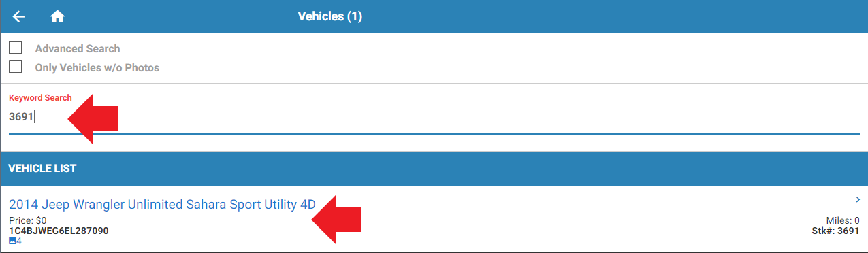Click the red arrow beside the search field
The image size is (868, 253).
point(93,119)
